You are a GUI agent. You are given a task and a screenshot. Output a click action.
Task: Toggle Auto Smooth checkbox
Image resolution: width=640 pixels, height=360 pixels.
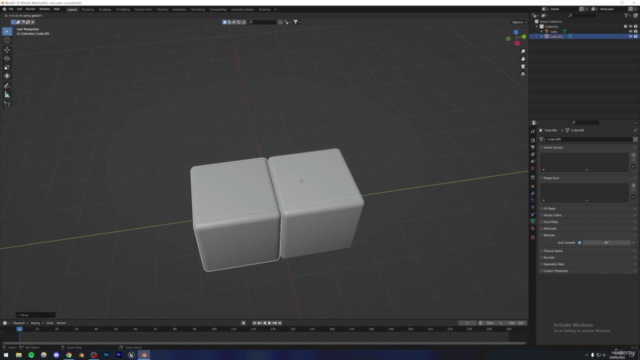[579, 242]
